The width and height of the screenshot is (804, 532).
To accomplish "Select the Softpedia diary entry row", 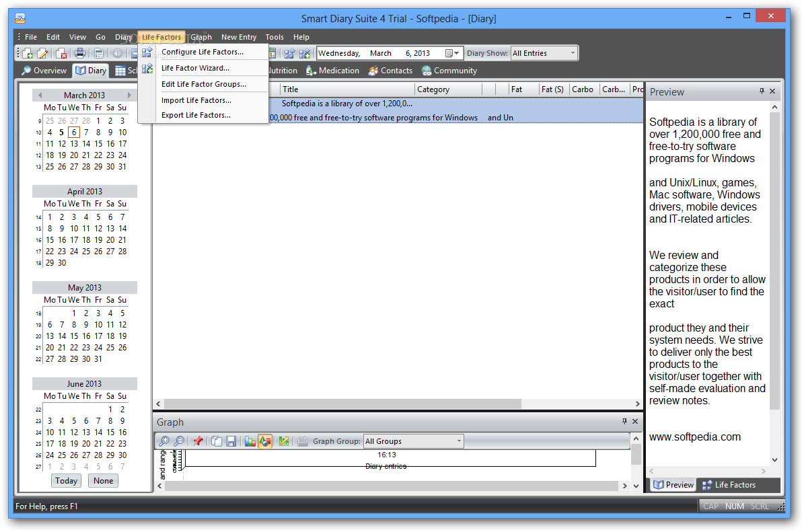I will pyautogui.click(x=398, y=110).
